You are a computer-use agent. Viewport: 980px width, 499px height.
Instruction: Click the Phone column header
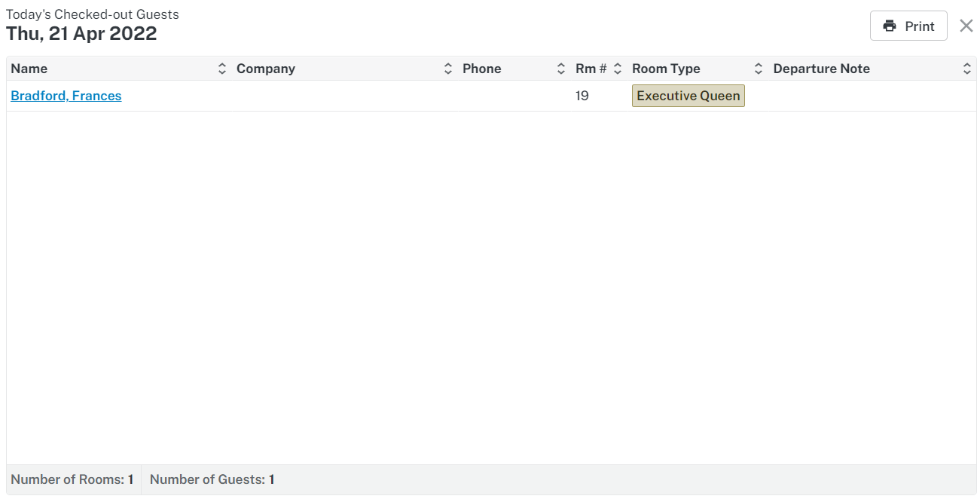[482, 69]
